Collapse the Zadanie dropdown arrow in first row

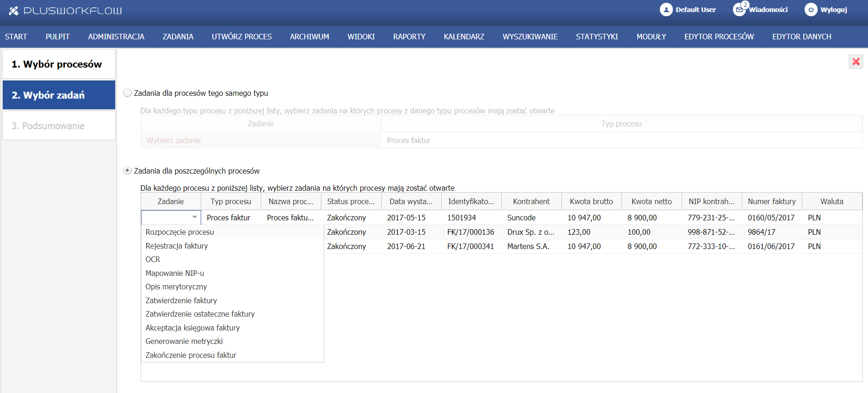click(x=195, y=217)
